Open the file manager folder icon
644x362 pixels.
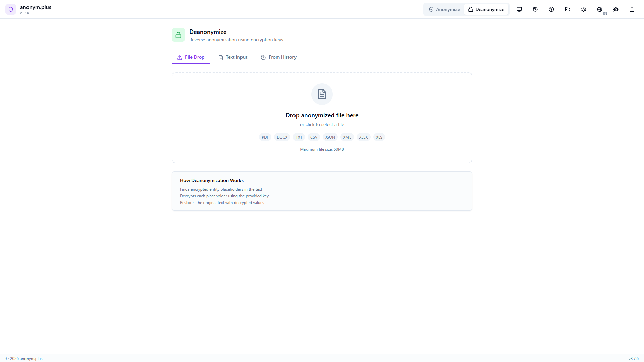(567, 9)
